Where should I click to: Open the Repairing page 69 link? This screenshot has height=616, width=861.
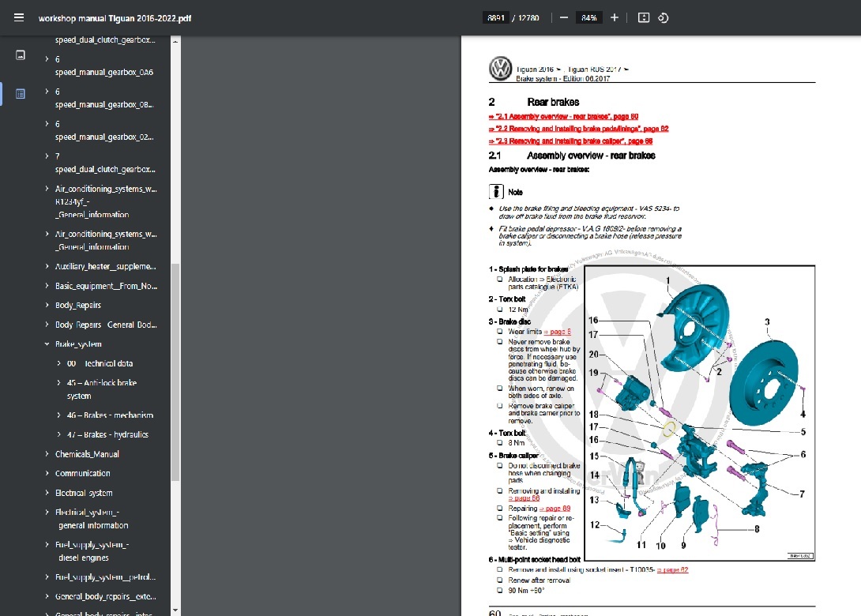[x=555, y=509]
